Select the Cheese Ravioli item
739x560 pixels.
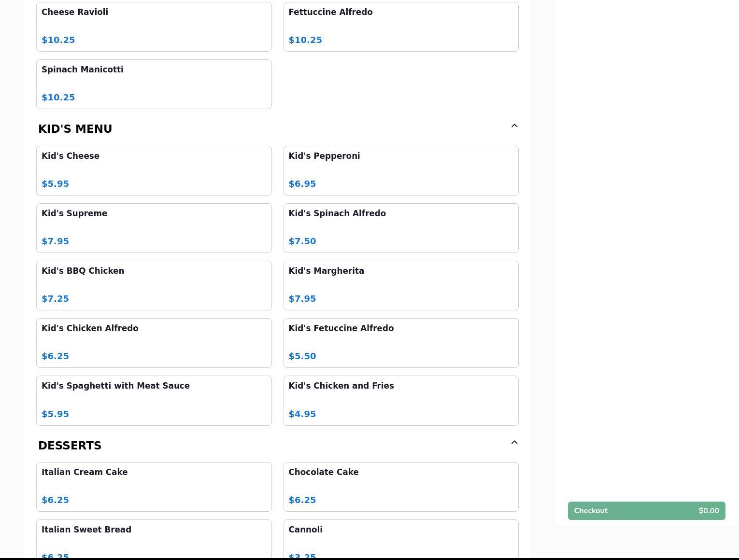154,27
